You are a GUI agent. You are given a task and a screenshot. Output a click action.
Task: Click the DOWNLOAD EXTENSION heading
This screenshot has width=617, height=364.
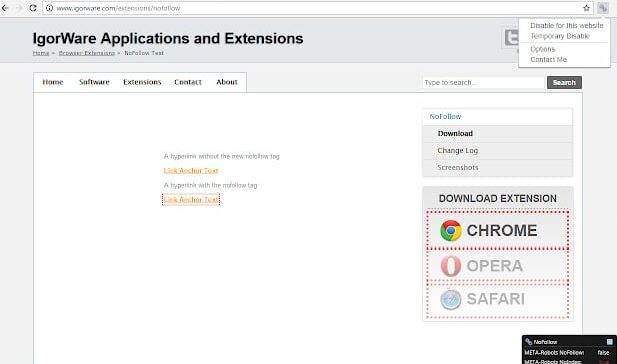498,198
